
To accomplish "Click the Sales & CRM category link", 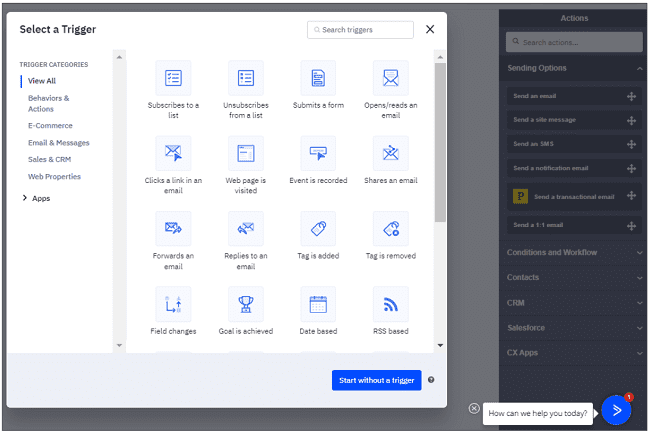I will coord(50,159).
